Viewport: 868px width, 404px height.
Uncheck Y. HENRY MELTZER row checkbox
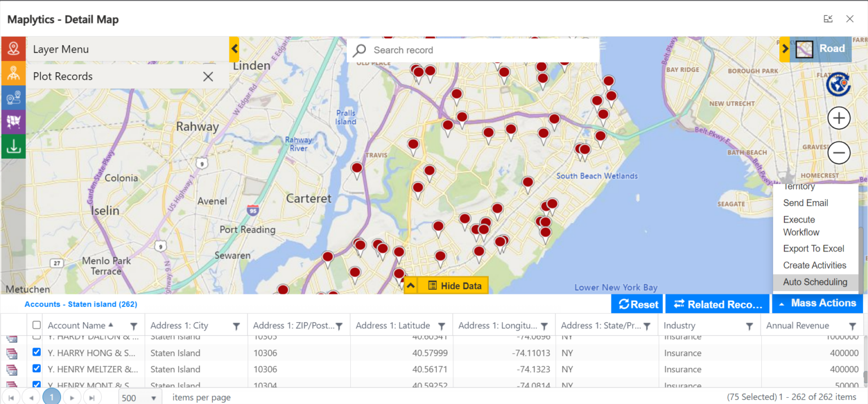[36, 368]
